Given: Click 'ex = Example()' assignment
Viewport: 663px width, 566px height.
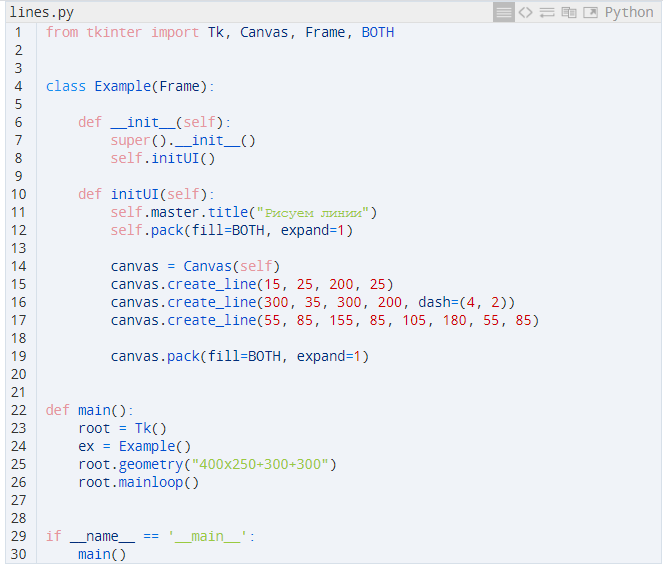Looking at the screenshot, I should [134, 446].
